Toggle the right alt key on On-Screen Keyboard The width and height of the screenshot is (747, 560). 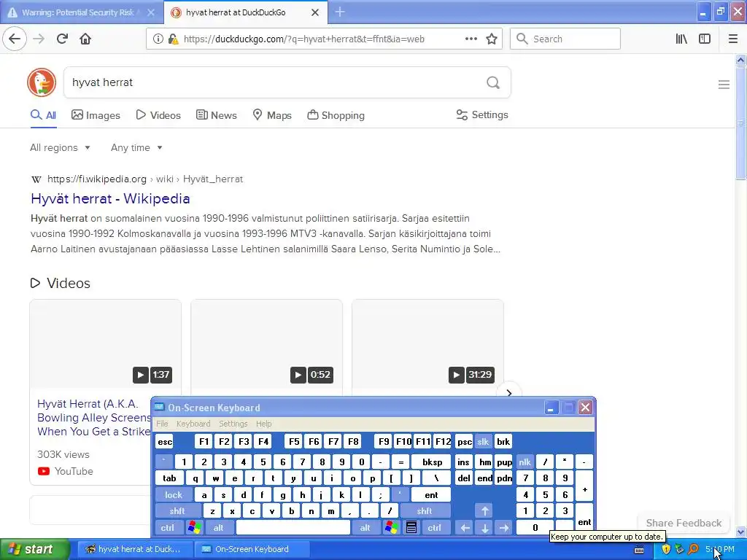(x=365, y=527)
